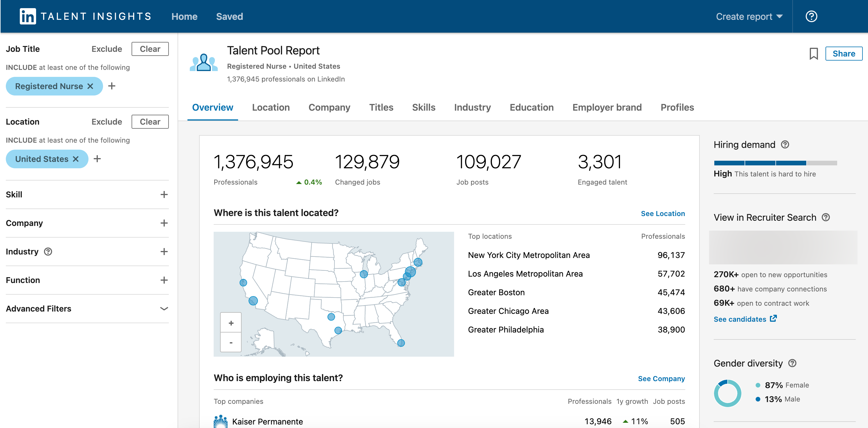Add another job title with plus icon
Image resolution: width=868 pixels, height=428 pixels.
pos(111,86)
